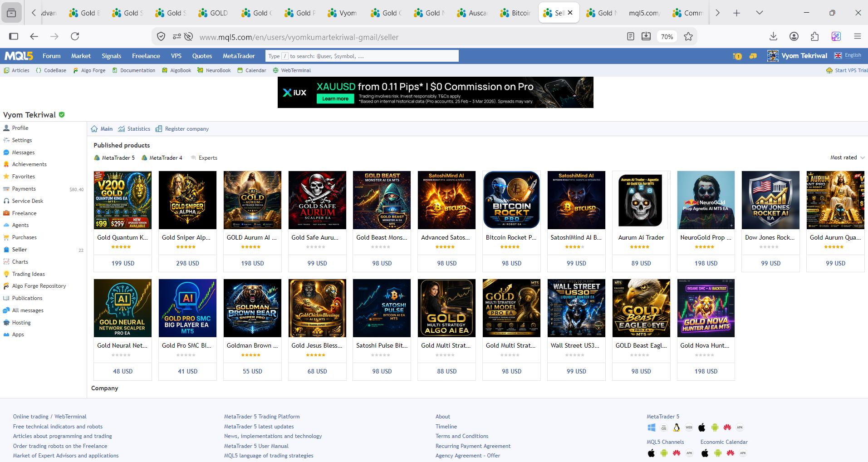Open Gold Nova Hunter product thumbnail
868x462 pixels.
706,308
